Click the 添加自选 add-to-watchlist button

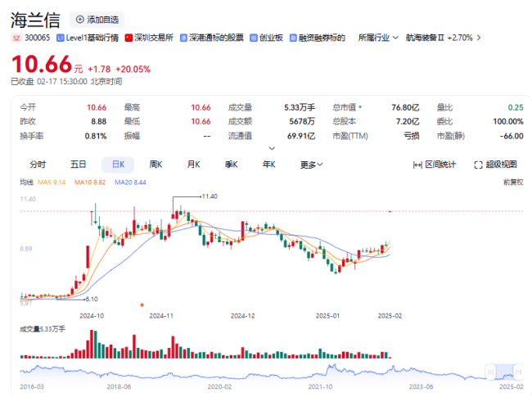[x=97, y=20]
